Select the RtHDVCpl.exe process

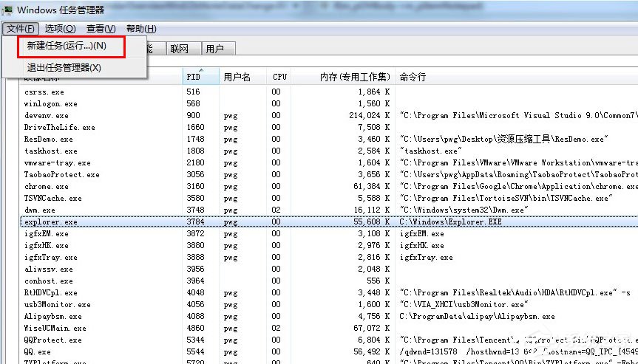[329, 292]
